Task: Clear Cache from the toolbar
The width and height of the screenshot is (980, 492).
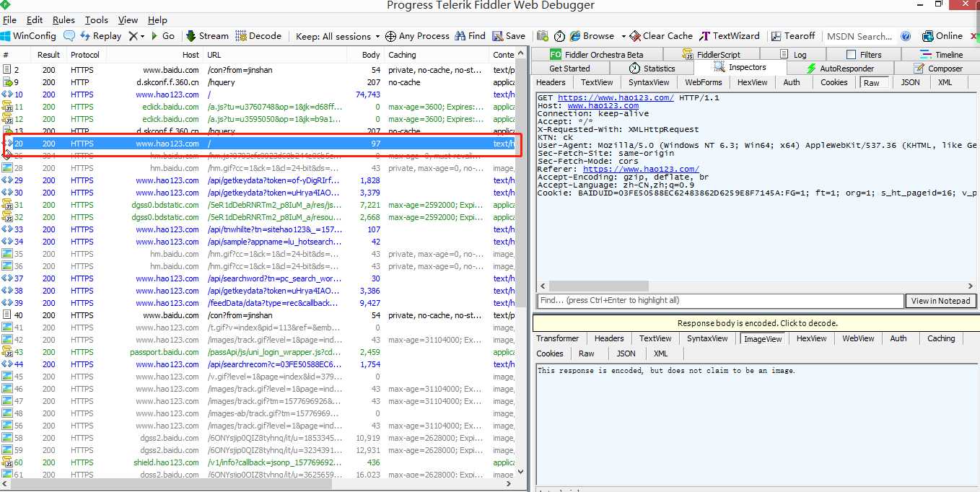Action: [661, 35]
